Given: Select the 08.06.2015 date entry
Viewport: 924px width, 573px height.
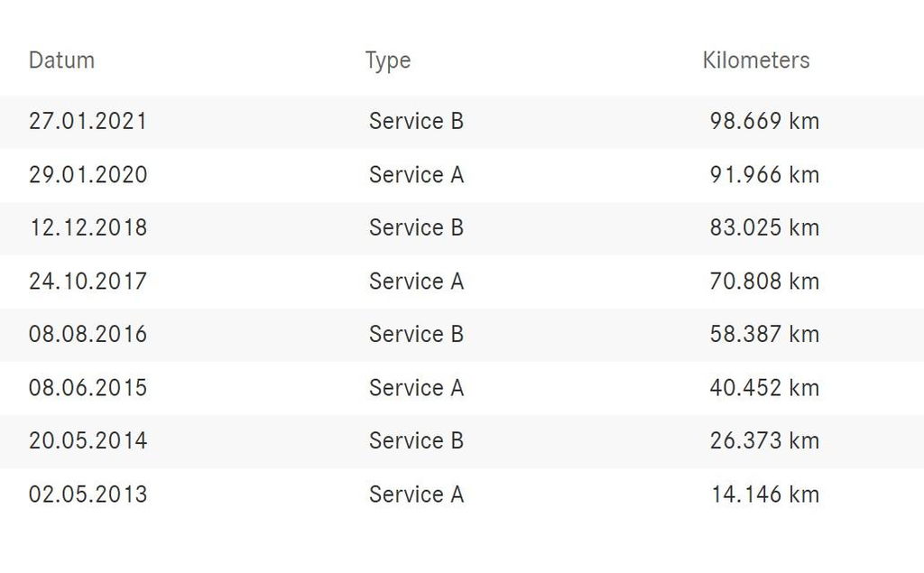Looking at the screenshot, I should (88, 387).
